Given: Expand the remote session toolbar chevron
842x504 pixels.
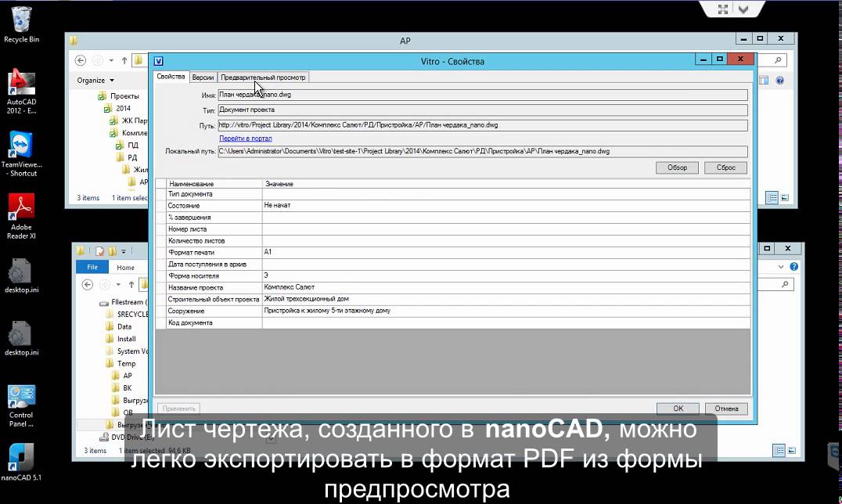Looking at the screenshot, I should pyautogui.click(x=743, y=9).
